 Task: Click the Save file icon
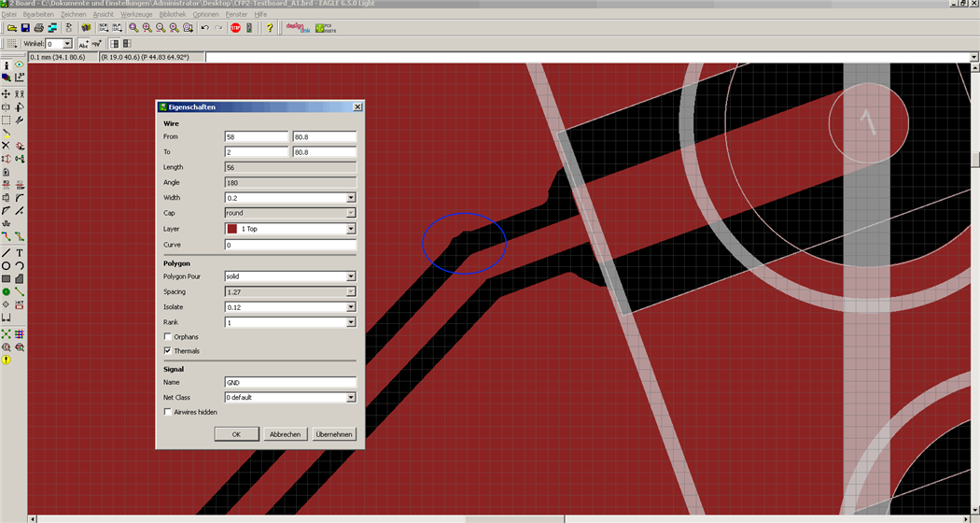pyautogui.click(x=25, y=28)
